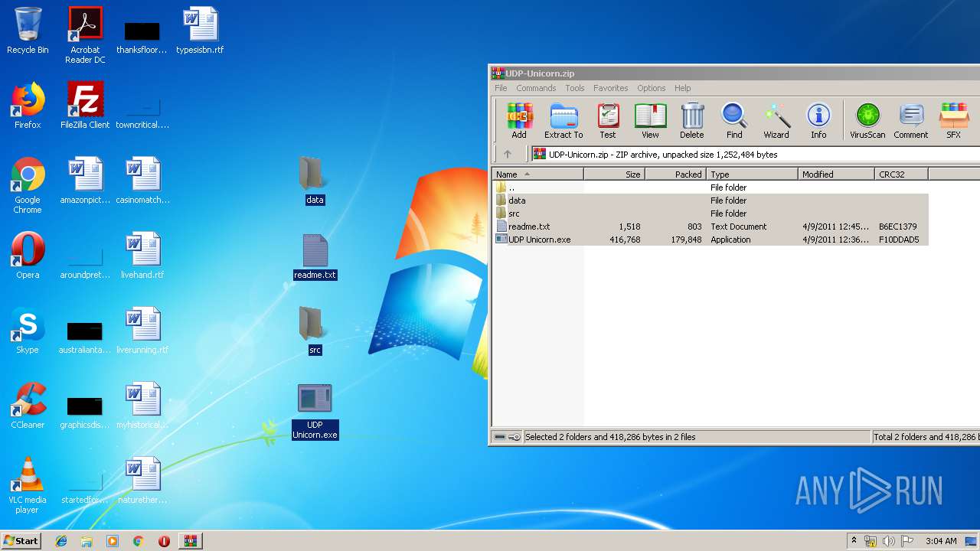
Task: Select the typesisbn.rtf desktop file
Action: (200, 31)
